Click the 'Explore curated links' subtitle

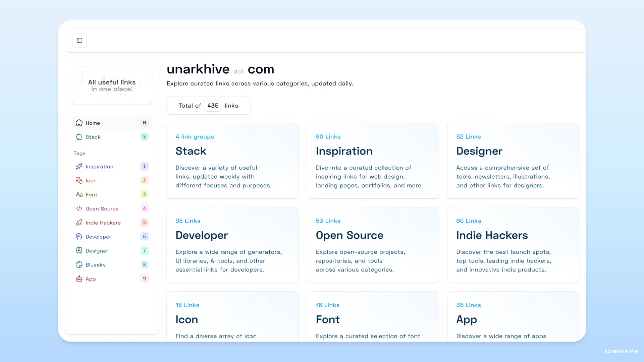[260, 83]
